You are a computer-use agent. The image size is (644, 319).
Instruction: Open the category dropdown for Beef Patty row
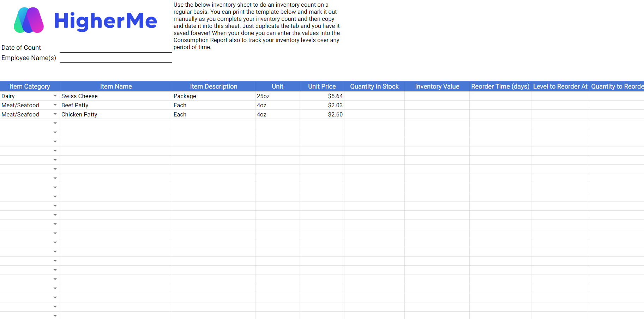coord(55,105)
